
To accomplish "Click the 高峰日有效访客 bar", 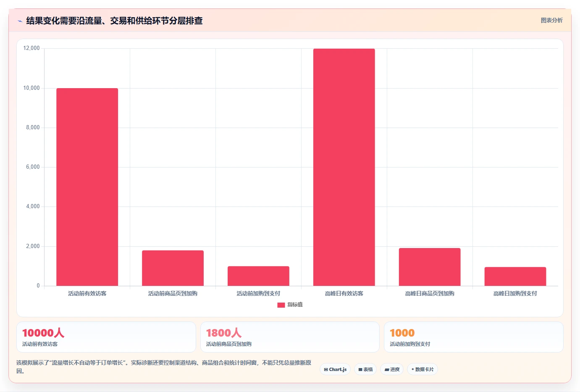I will point(344,167).
